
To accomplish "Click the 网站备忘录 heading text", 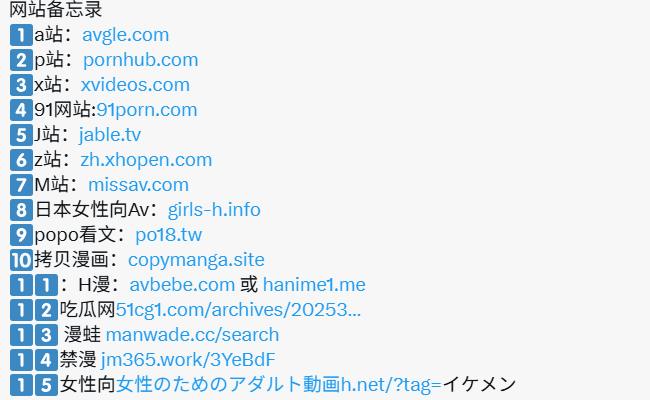I will 56,10.
